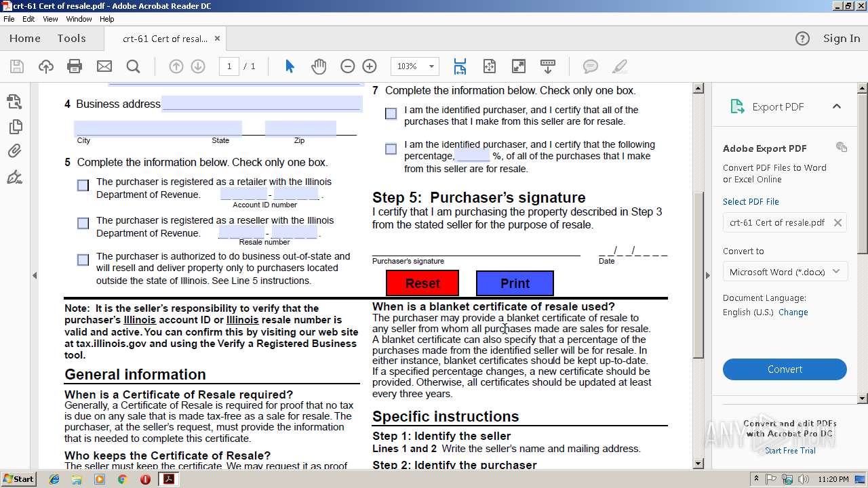The image size is (868, 488).
Task: Zoom out with the minus icon
Action: [x=347, y=66]
